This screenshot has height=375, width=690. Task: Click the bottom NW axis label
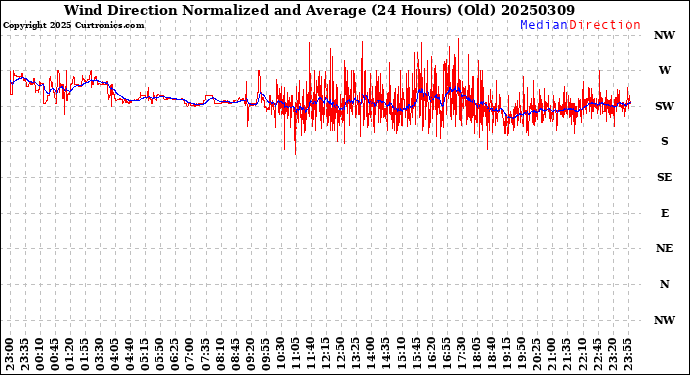[664, 320]
